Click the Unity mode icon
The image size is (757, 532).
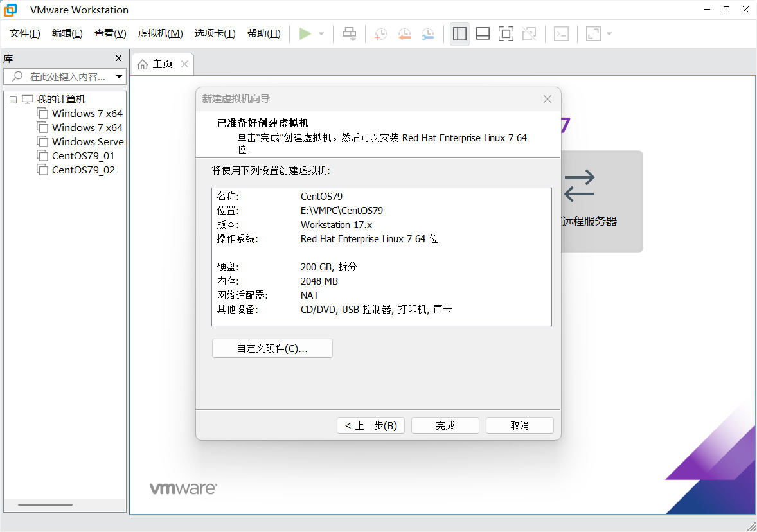tap(529, 34)
